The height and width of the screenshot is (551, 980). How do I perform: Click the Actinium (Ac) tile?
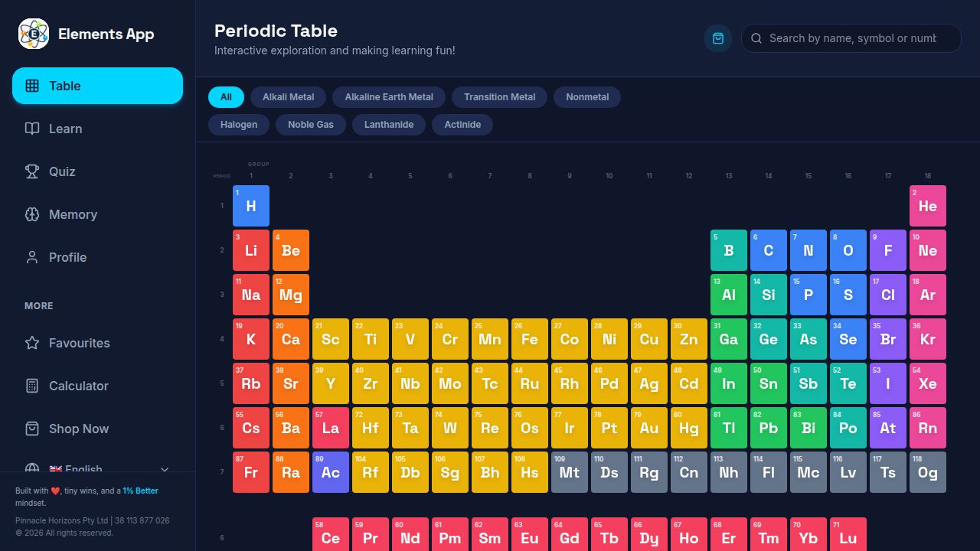click(x=331, y=472)
